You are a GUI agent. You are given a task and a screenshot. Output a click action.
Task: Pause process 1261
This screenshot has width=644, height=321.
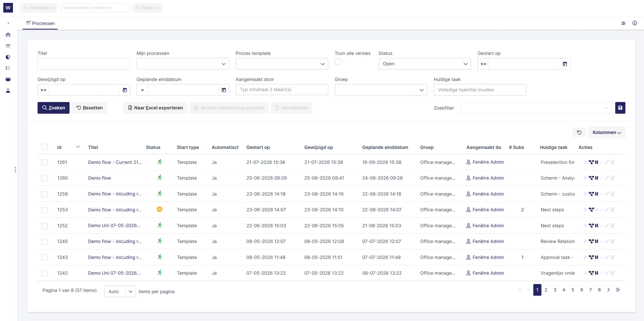pyautogui.click(x=597, y=162)
